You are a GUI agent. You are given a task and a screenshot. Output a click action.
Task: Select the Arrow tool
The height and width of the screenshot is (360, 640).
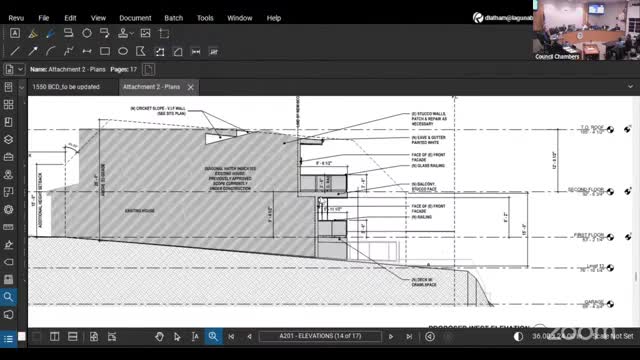tap(33, 51)
